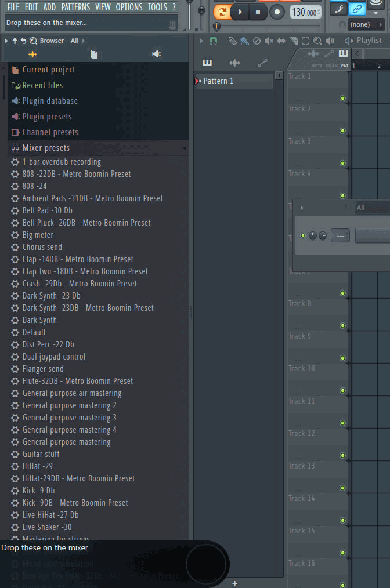Click the browser search magnifier icon
The width and height of the screenshot is (390, 588).
(x=33, y=41)
